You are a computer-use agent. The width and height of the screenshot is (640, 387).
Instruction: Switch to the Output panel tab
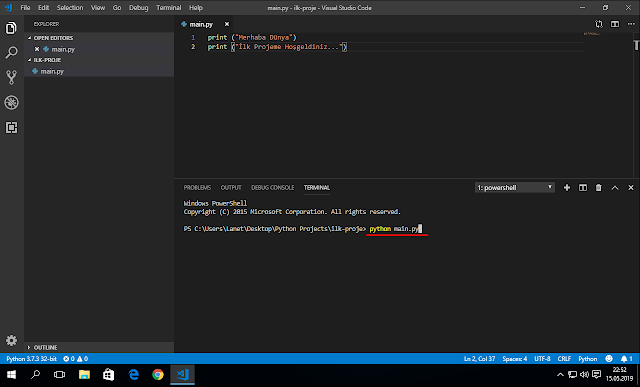pos(231,187)
